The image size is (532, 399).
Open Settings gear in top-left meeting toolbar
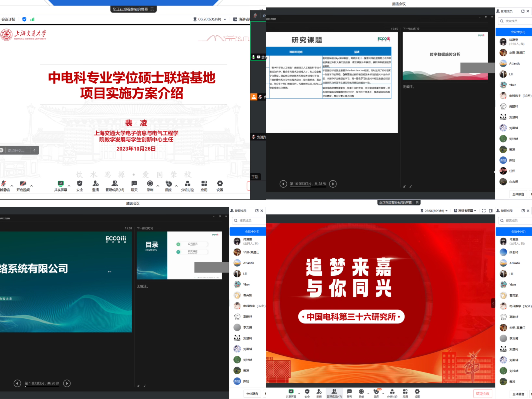(220, 186)
